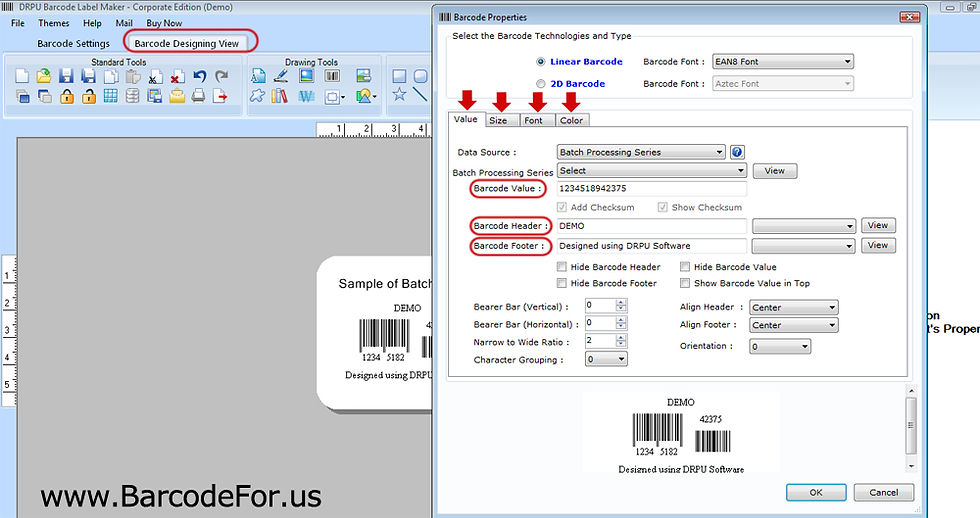Open the Data Source help icon
This screenshot has height=518, width=980.
pyautogui.click(x=737, y=152)
